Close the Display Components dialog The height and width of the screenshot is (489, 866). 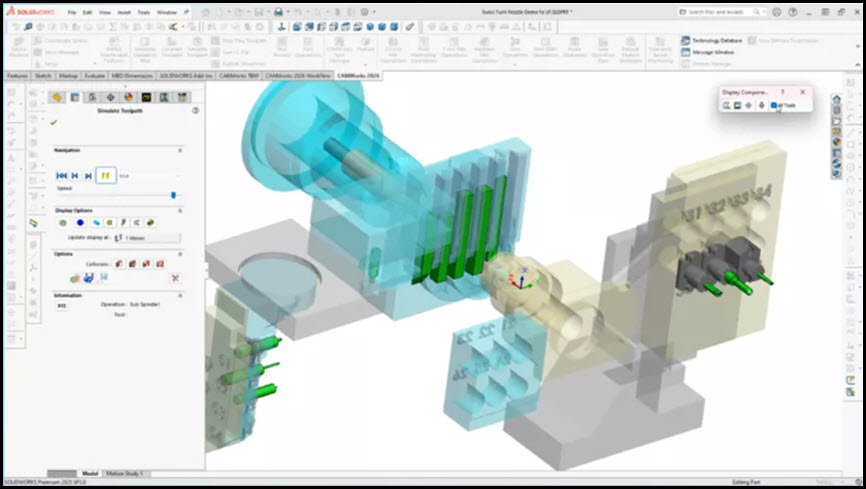tap(802, 92)
